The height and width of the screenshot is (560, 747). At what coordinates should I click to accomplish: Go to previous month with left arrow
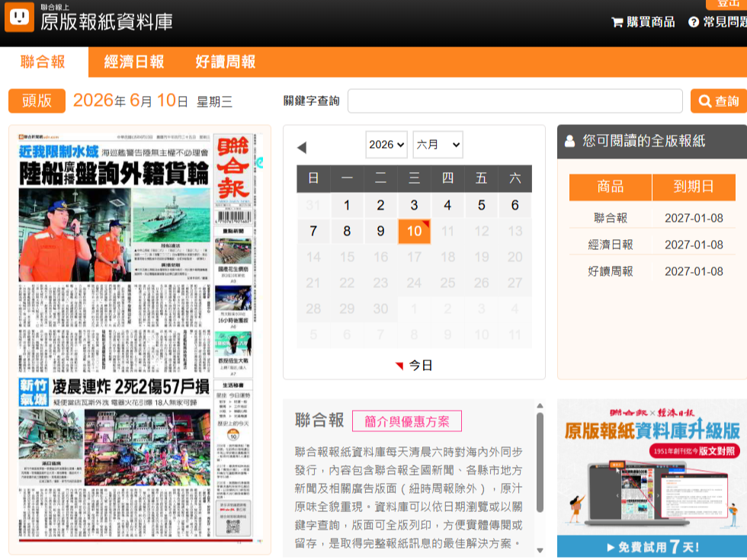click(302, 148)
